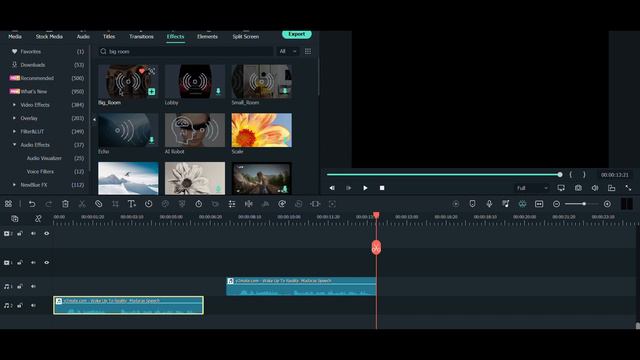This screenshot has width=640, height=360.
Task: Switch to the Media tab
Action: click(15, 36)
